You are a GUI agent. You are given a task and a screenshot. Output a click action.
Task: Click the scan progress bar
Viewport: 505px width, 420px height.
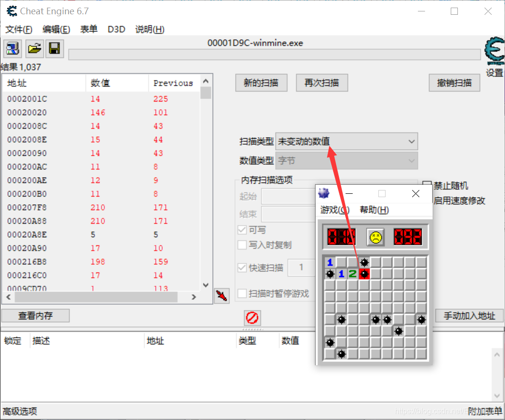(x=275, y=54)
